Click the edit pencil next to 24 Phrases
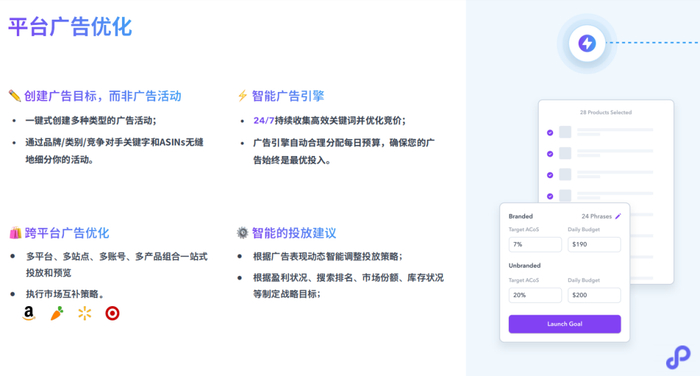This screenshot has height=376, width=700. click(618, 216)
